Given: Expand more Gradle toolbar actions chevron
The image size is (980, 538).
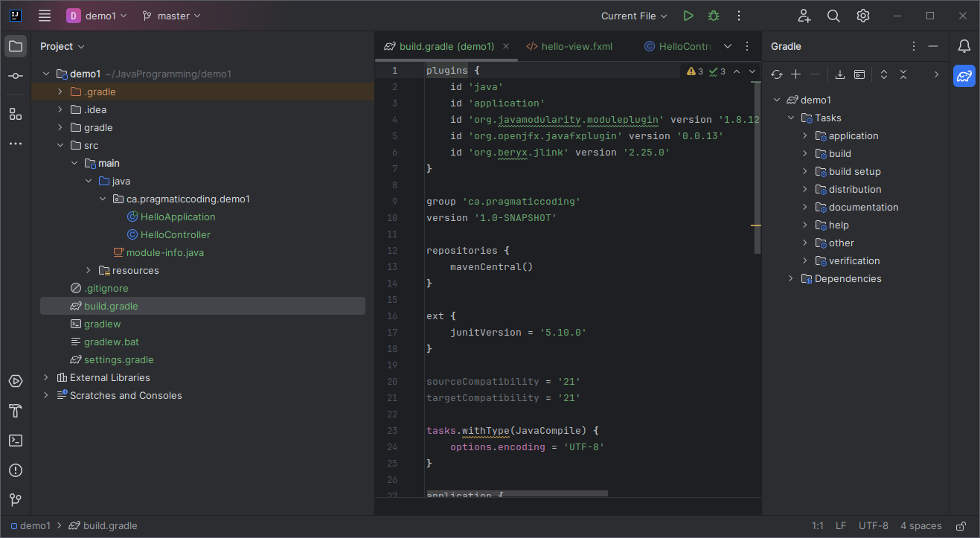Looking at the screenshot, I should coord(936,74).
